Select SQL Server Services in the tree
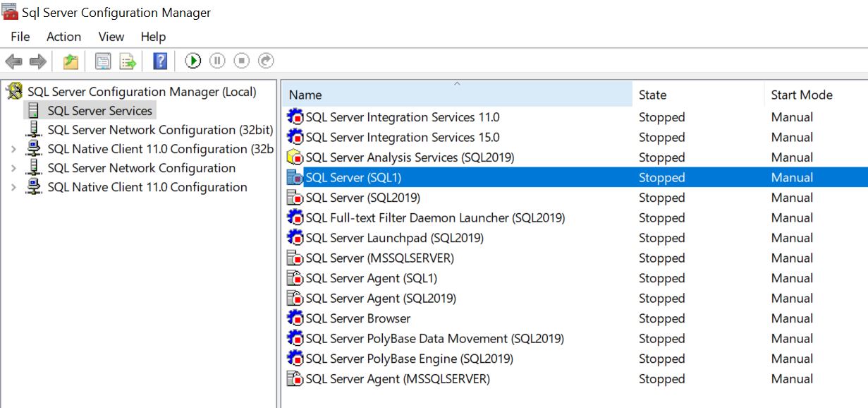The image size is (868, 408). 99,111
